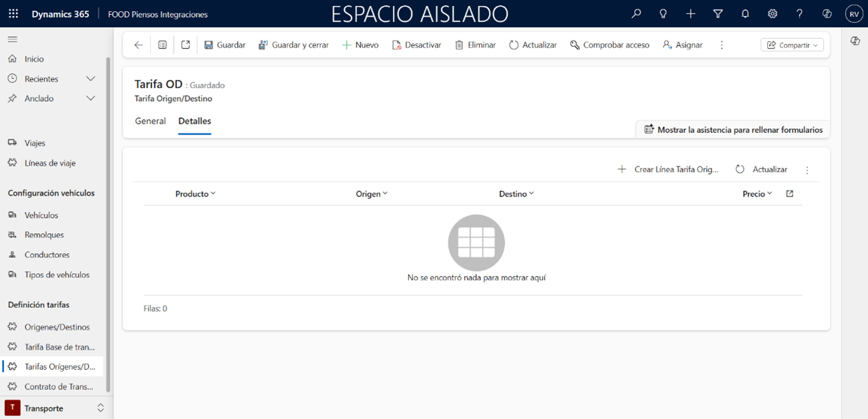The height and width of the screenshot is (419, 868).
Task: Open Copilot icon in right rail
Action: 855,41
